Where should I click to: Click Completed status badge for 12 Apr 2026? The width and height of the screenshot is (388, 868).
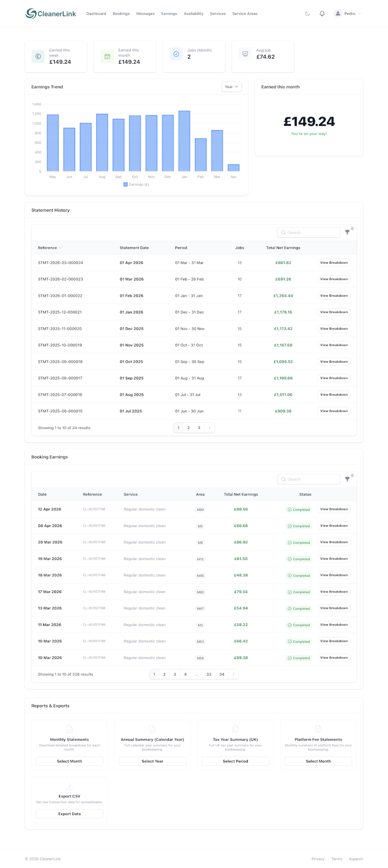pyautogui.click(x=298, y=509)
